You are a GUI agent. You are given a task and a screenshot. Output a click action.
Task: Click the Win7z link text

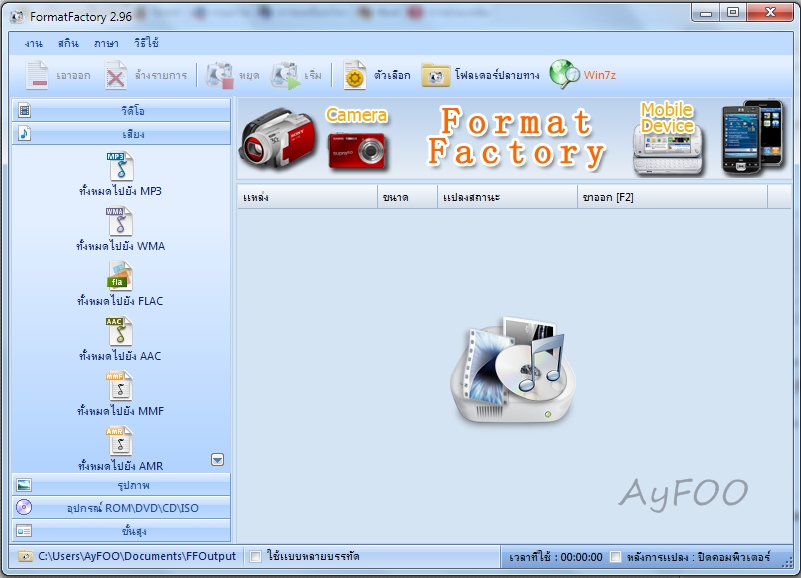[x=600, y=75]
